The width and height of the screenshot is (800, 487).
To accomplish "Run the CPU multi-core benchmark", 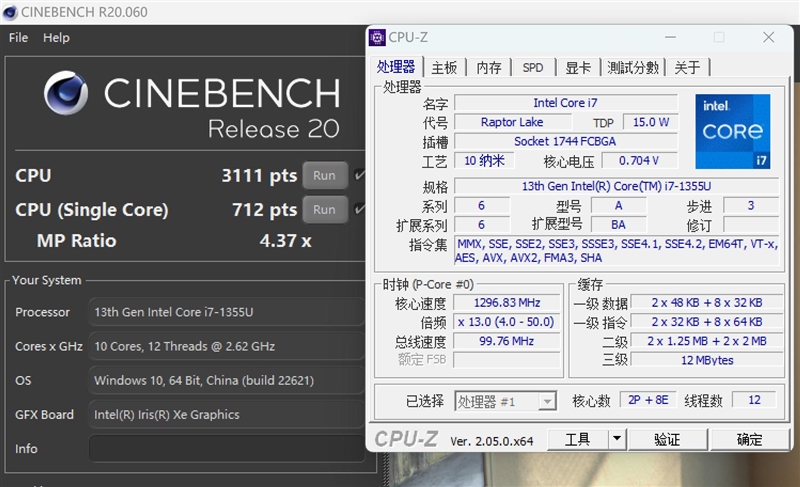I will click(325, 175).
